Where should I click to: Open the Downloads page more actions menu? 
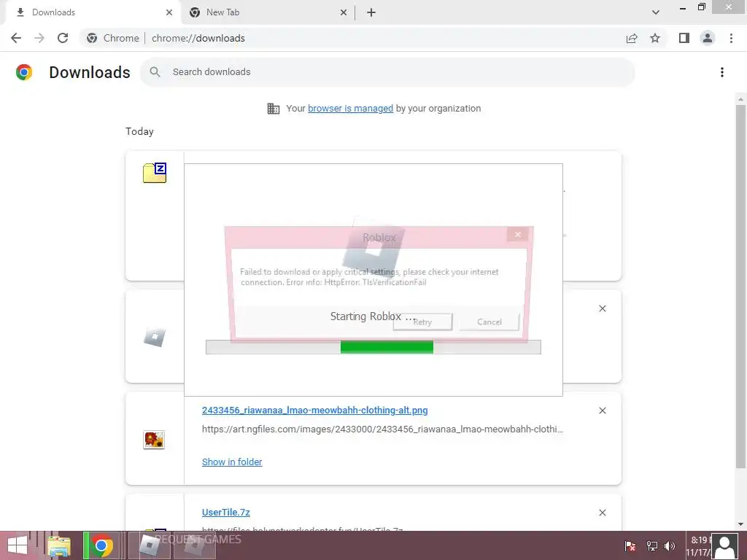[x=722, y=72]
